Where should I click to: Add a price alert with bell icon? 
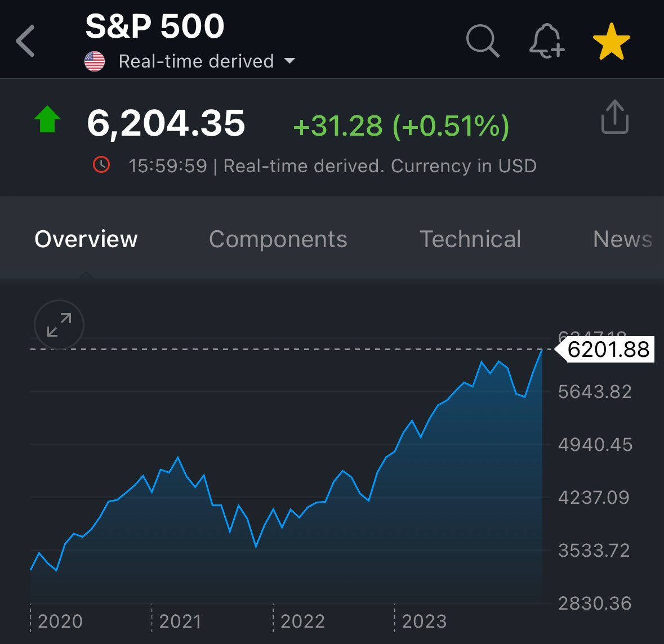pos(547,41)
